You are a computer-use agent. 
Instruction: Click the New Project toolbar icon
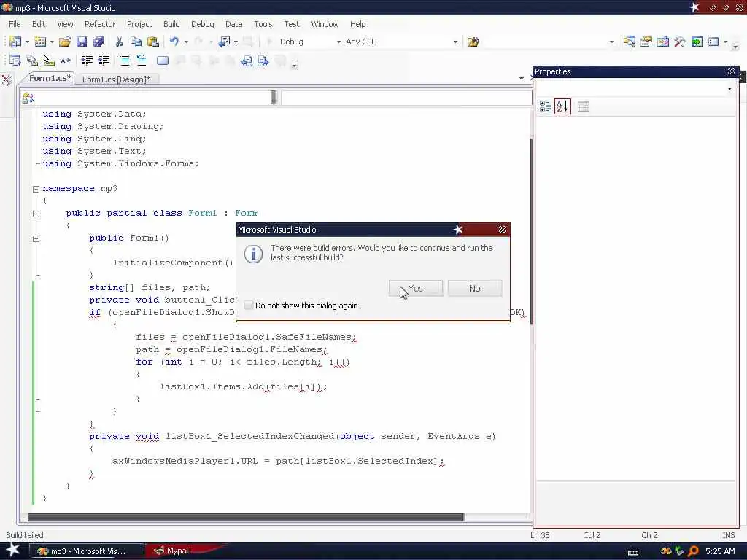(15, 42)
